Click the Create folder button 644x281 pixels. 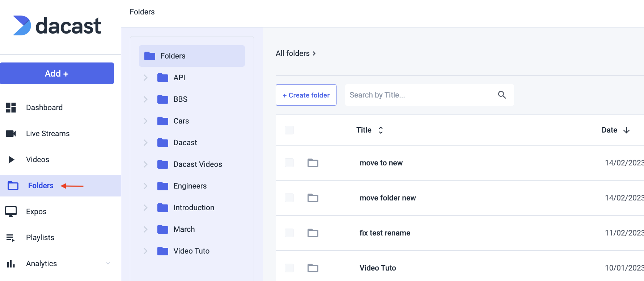point(306,95)
